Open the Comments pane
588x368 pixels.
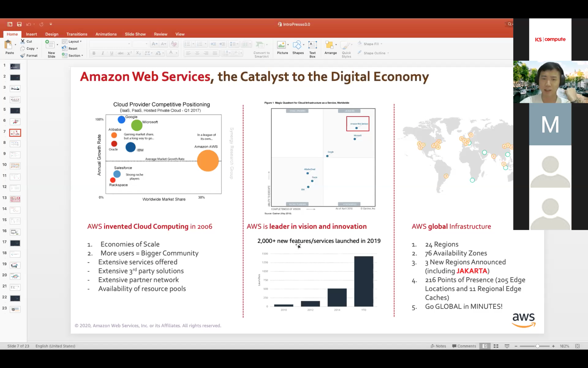tap(464, 346)
